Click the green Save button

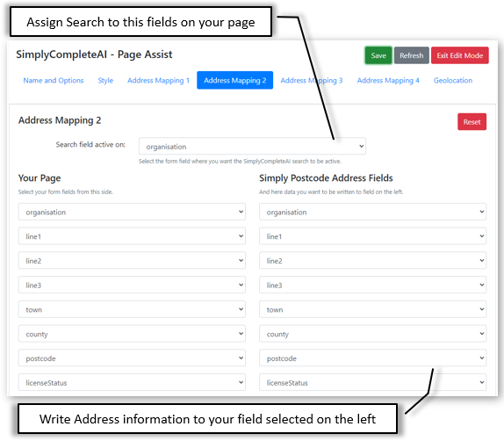[378, 55]
